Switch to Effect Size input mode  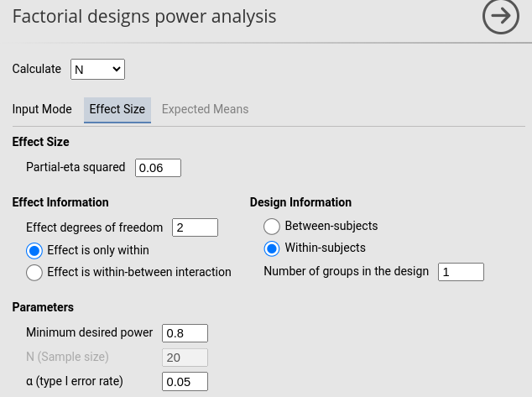click(x=117, y=109)
